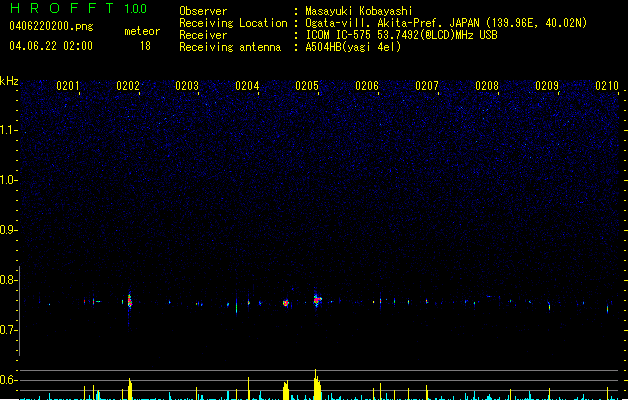Click the Receiving Location field label
629x400 pixels.
pyautogui.click(x=233, y=23)
